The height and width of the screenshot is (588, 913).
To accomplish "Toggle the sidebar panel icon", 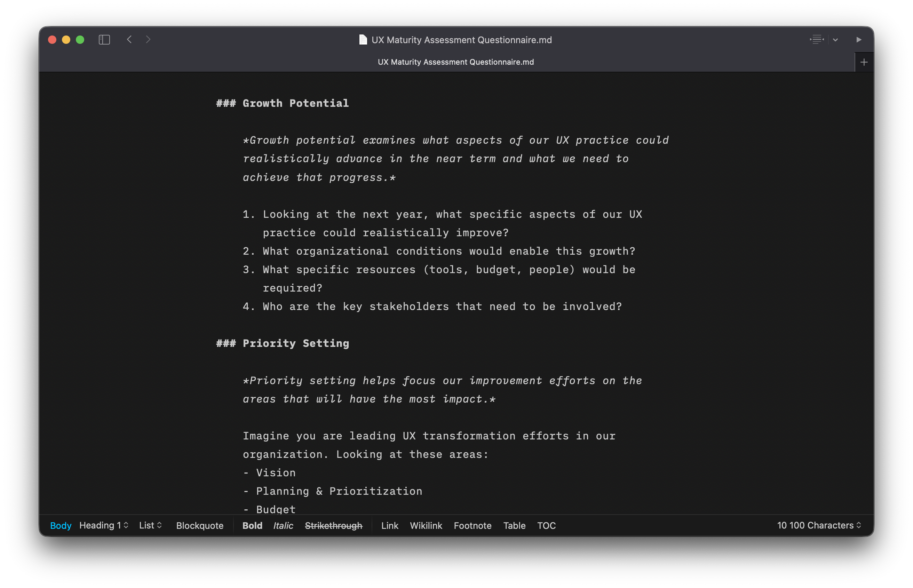I will 104,40.
